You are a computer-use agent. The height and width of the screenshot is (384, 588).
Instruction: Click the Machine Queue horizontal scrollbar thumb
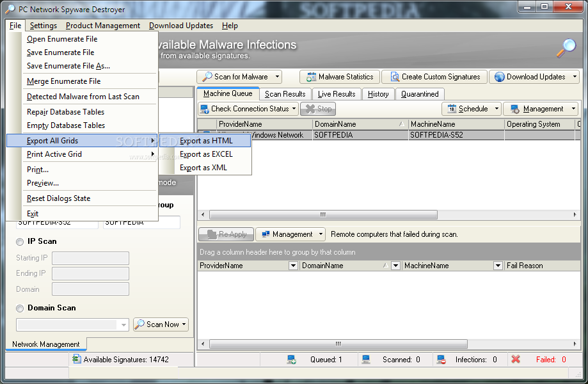point(323,215)
